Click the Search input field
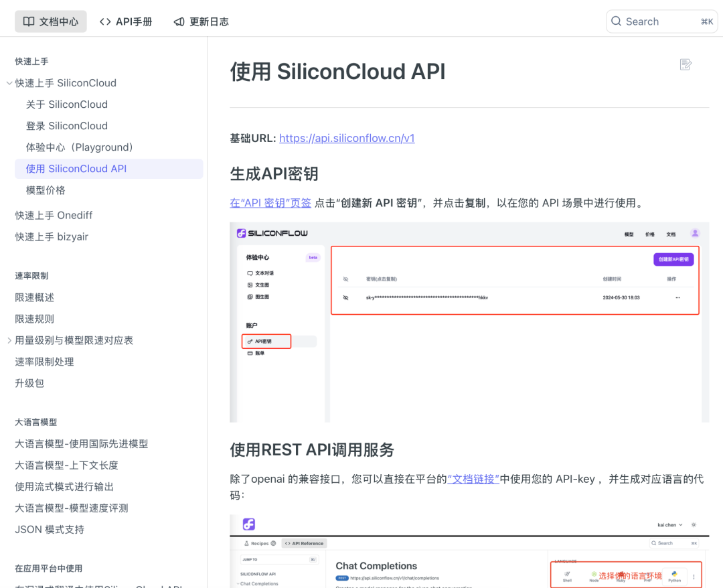 click(661, 21)
